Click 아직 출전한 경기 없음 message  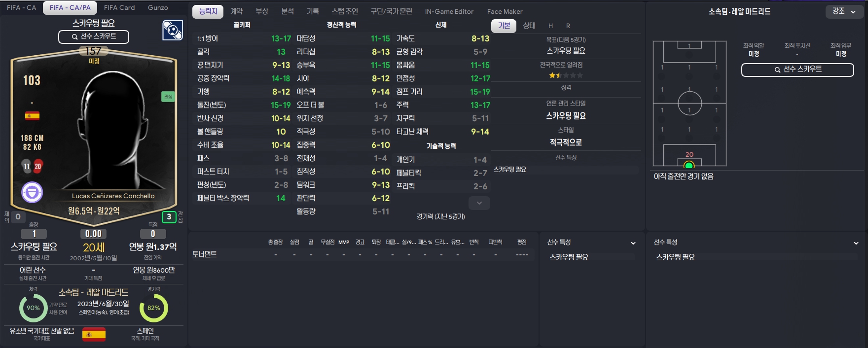(x=684, y=176)
